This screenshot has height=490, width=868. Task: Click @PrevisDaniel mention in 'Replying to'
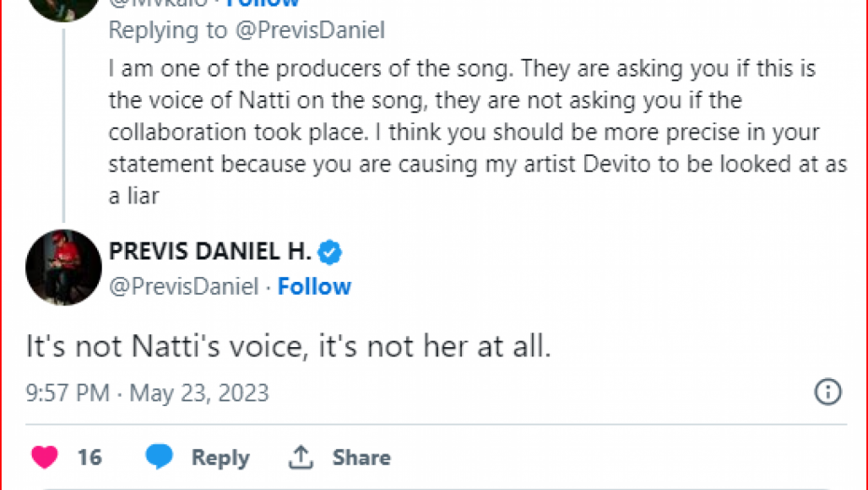coord(309,30)
